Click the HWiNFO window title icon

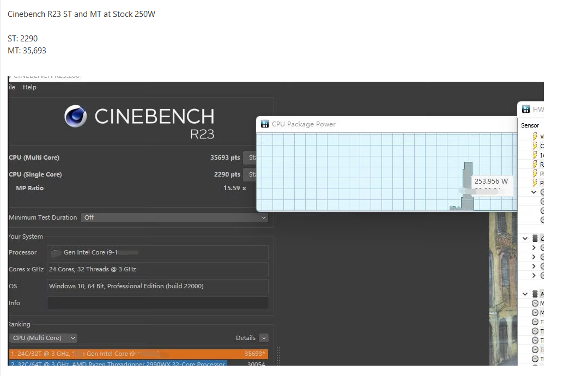point(526,109)
